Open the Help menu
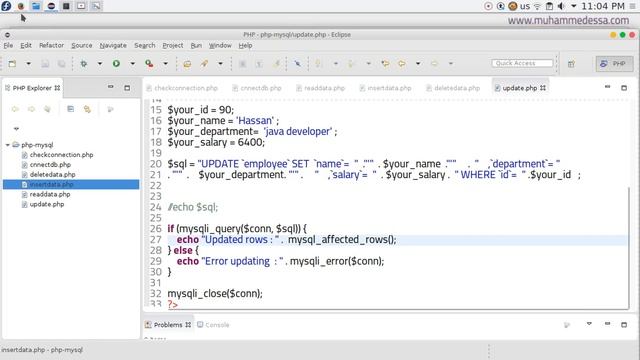 [245, 45]
